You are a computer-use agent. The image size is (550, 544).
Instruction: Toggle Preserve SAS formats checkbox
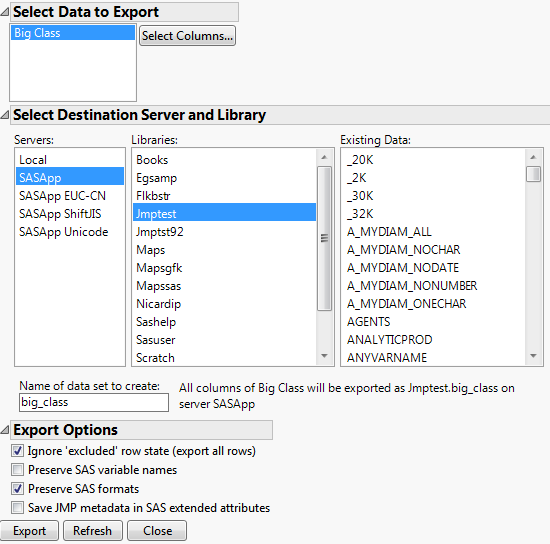tap(18, 489)
